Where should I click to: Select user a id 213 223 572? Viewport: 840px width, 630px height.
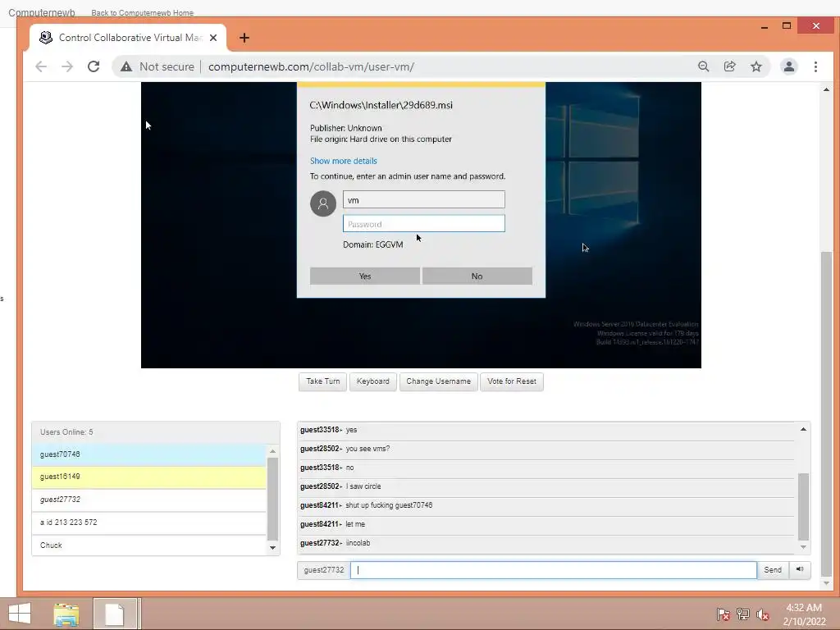click(x=149, y=523)
